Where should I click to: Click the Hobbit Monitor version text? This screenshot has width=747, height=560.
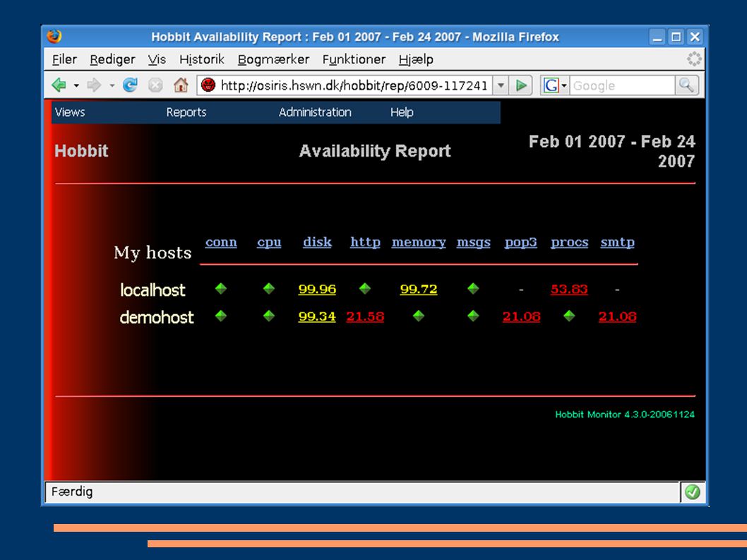pos(625,415)
